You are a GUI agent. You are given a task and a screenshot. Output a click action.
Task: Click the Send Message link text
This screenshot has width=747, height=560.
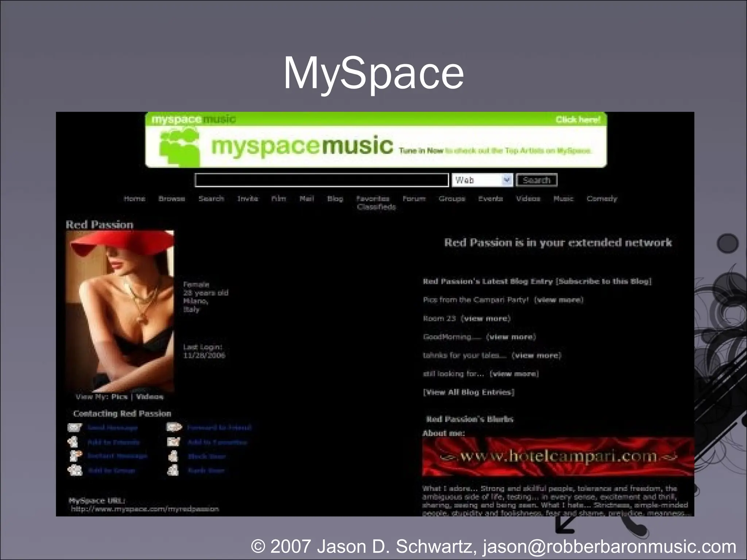point(113,428)
